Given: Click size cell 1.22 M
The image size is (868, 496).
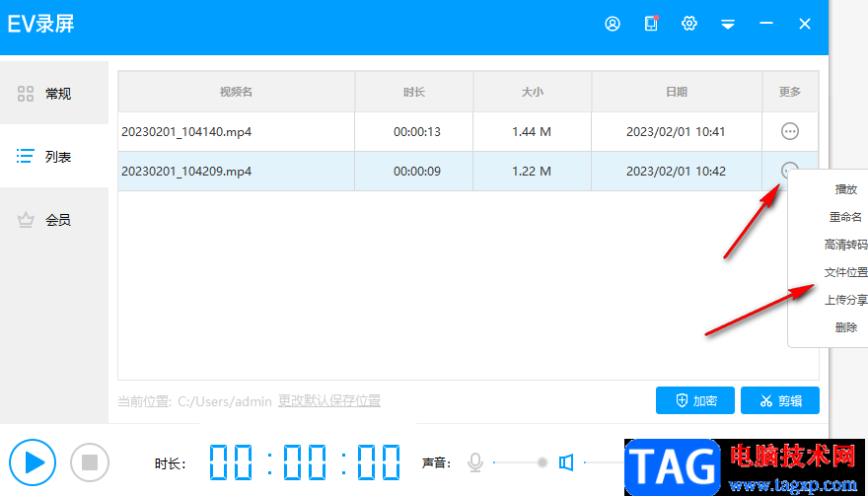Looking at the screenshot, I should coord(532,171).
